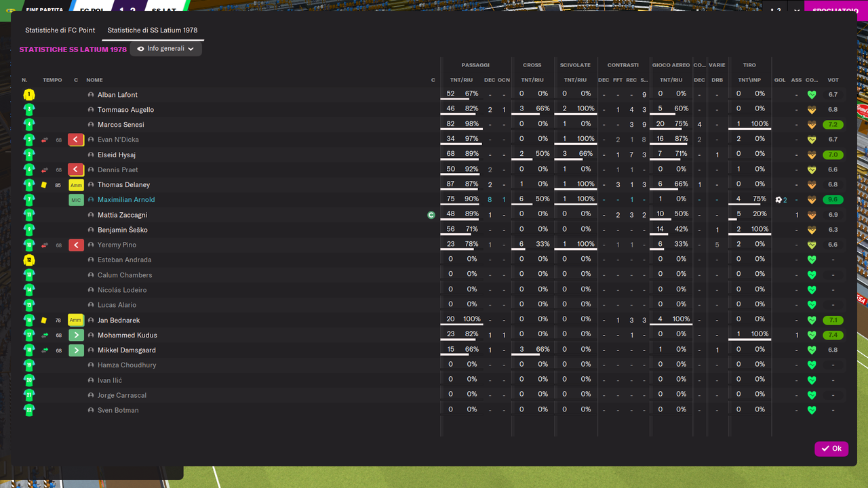Click the eye icon in Info generali selector
This screenshot has width=868, height=488.
click(140, 49)
